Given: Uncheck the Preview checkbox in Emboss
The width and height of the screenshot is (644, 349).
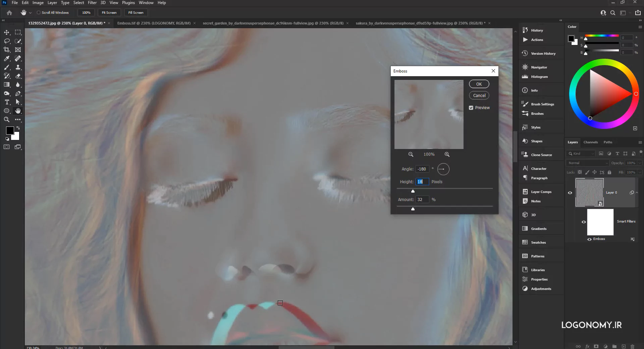Looking at the screenshot, I should (x=471, y=108).
